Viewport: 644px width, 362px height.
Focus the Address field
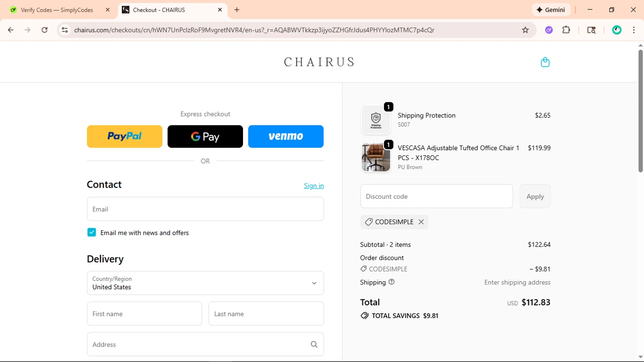click(x=205, y=344)
